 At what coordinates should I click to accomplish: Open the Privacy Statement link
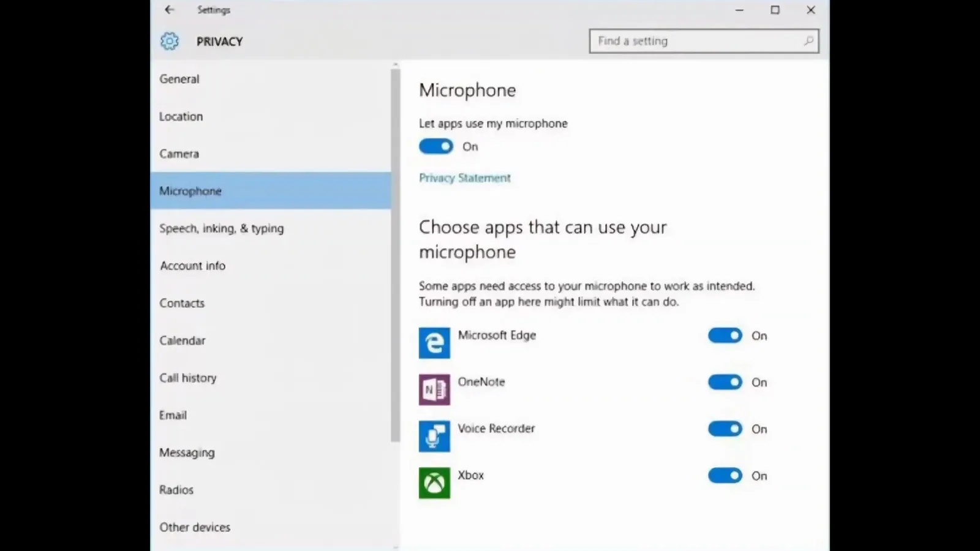465,178
